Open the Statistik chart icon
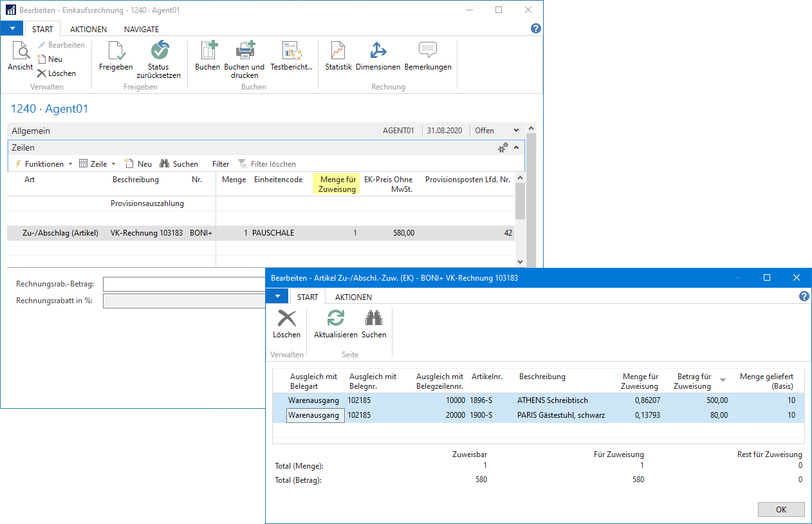 (x=338, y=51)
